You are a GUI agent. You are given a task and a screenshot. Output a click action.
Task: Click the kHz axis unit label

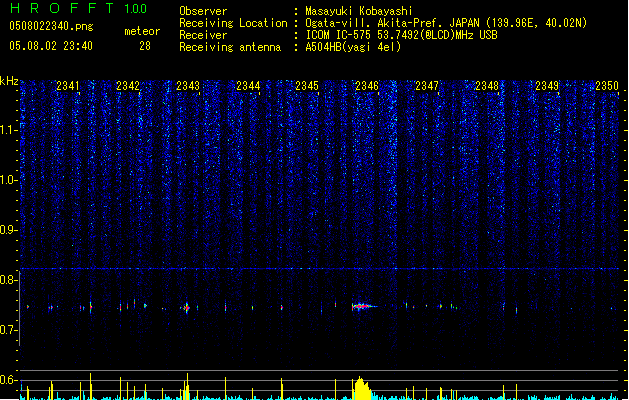coord(9,81)
